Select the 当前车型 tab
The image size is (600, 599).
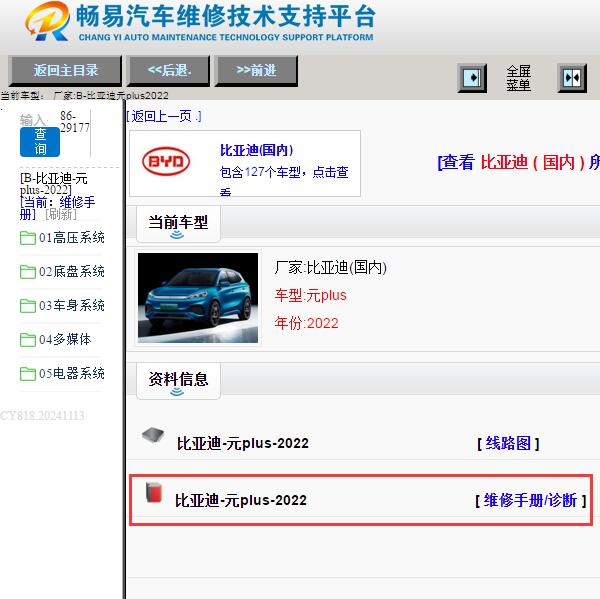(x=178, y=224)
